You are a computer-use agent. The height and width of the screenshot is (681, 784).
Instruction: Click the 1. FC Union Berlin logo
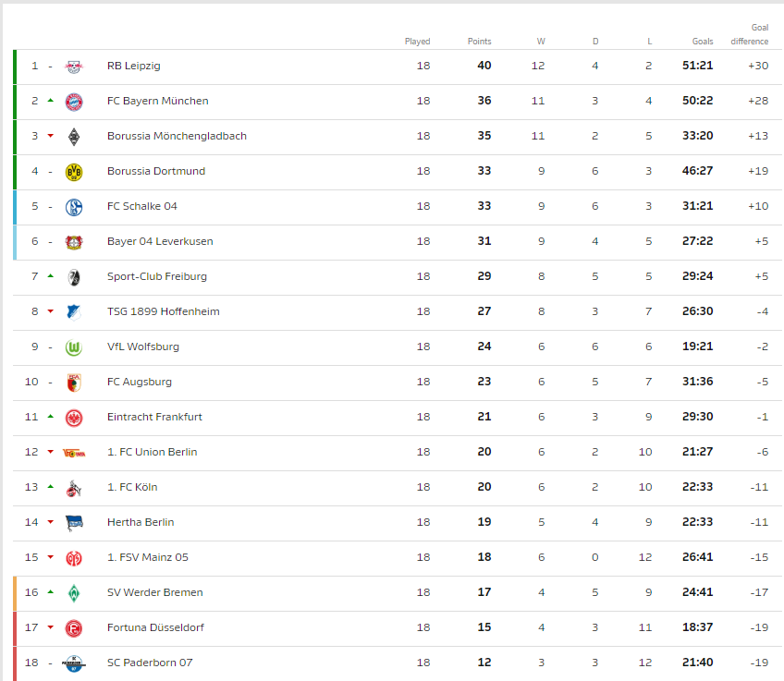click(x=74, y=453)
